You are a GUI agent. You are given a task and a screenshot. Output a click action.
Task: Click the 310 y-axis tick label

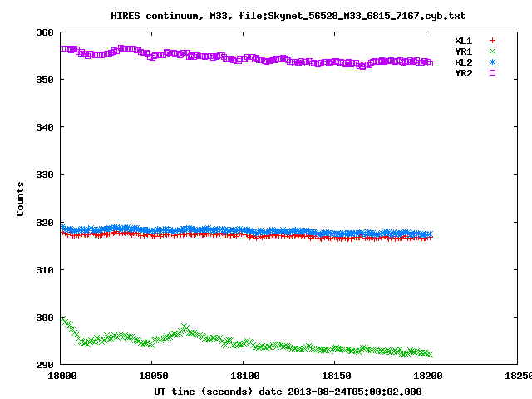(x=45, y=270)
